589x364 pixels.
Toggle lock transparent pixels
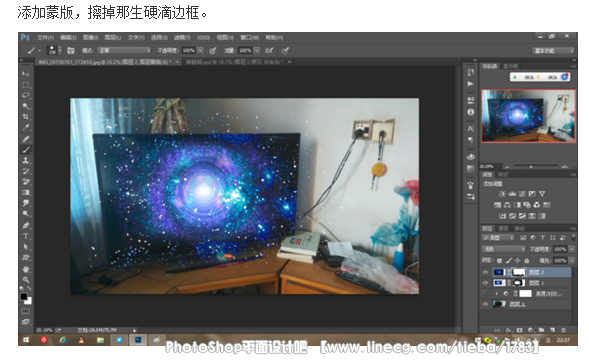tap(499, 260)
